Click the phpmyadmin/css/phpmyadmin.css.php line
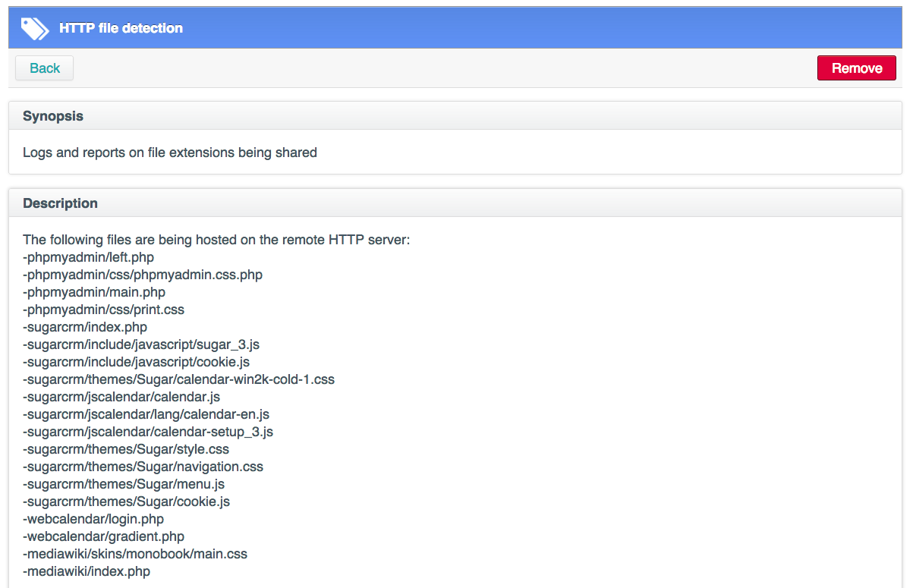This screenshot has width=913, height=588. click(143, 275)
